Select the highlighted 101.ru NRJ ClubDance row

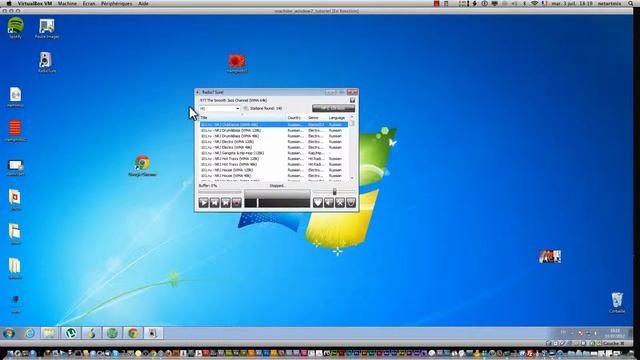[274, 124]
